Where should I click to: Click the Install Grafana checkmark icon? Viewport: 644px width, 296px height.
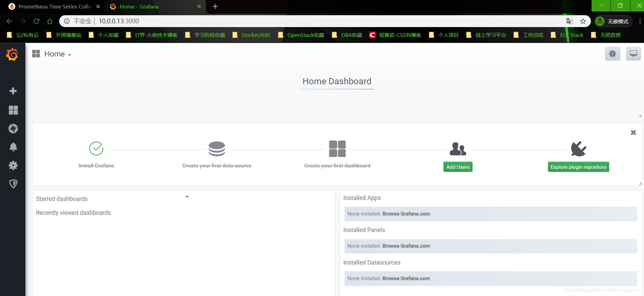point(96,149)
